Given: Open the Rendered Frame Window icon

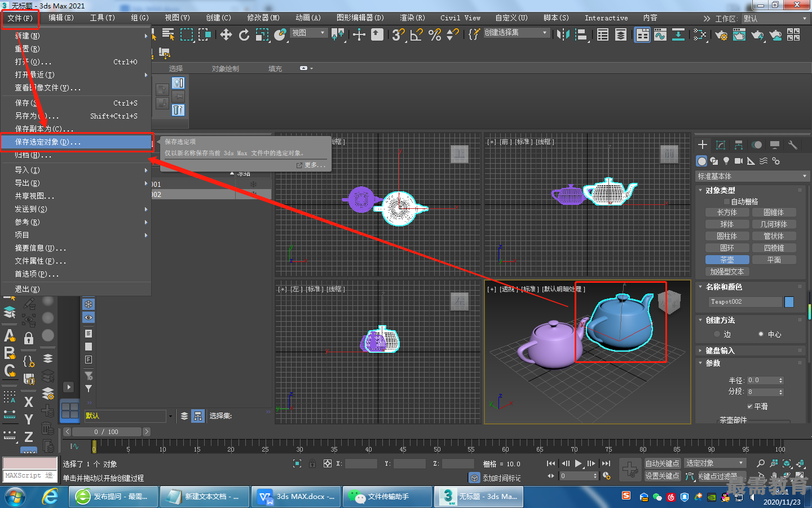Looking at the screenshot, I should point(739,35).
